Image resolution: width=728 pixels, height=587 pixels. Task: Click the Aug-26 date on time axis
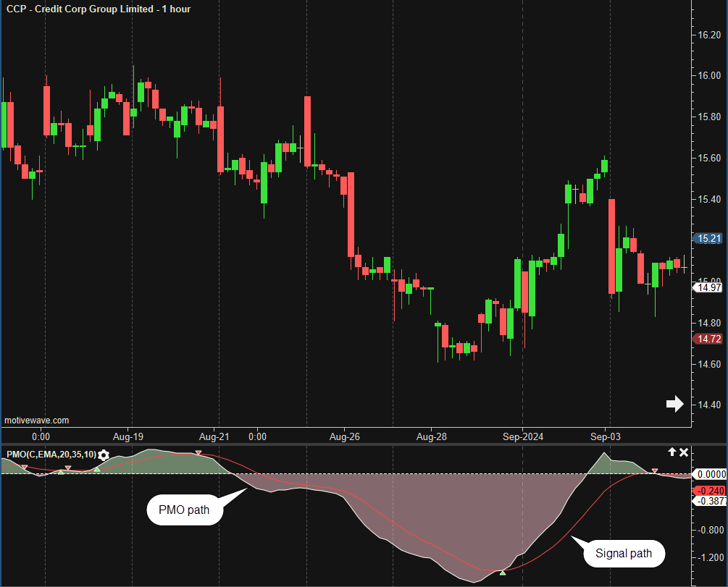(344, 436)
